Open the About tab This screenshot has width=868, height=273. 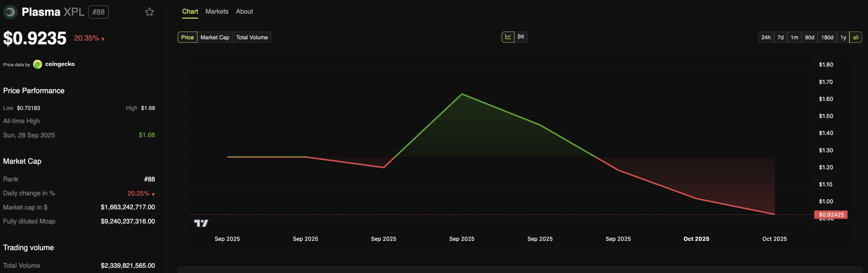pyautogui.click(x=244, y=12)
